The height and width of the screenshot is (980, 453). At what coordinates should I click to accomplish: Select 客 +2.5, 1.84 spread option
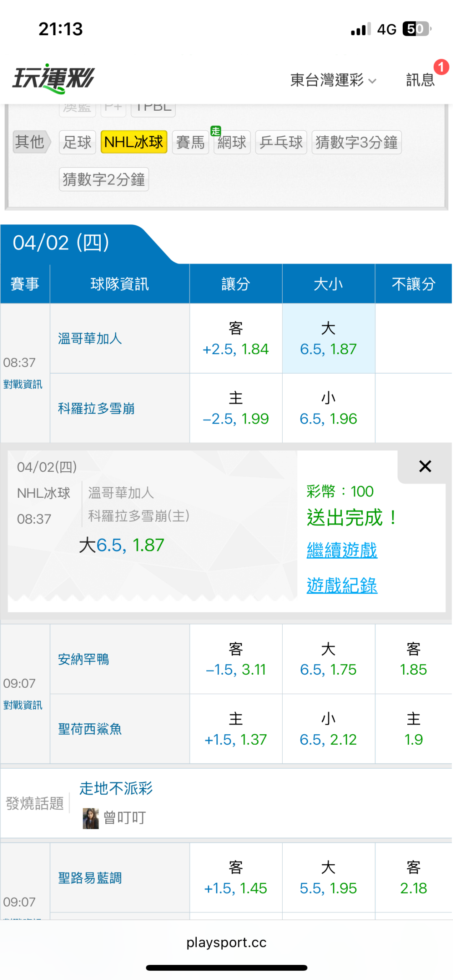pos(236,339)
